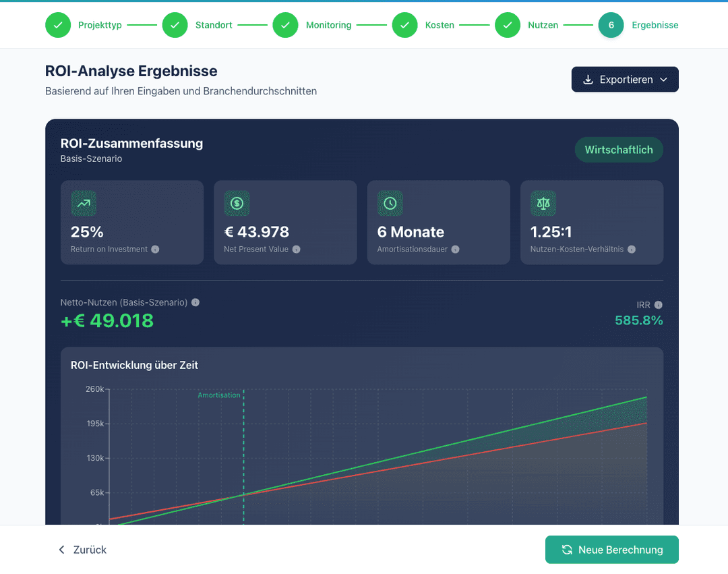Click the Zurück back button
The height and width of the screenshot is (574, 728).
pos(82,550)
